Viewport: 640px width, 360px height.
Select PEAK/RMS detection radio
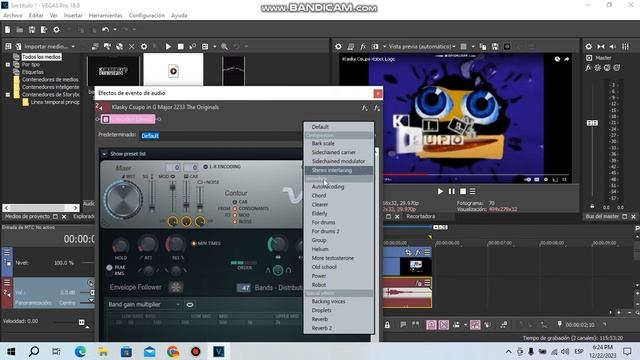coord(109,268)
